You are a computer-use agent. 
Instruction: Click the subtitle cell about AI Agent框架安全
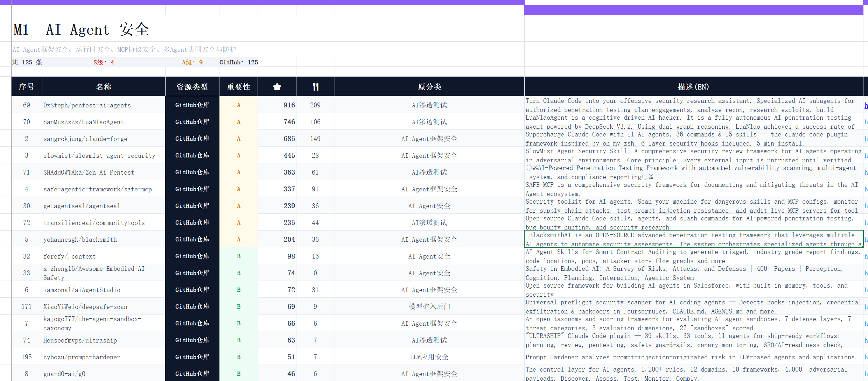[268, 49]
